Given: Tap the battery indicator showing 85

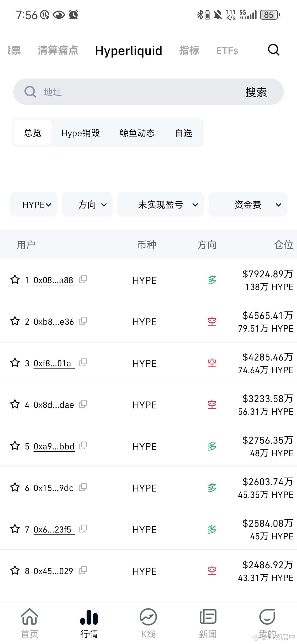Looking at the screenshot, I should click(x=270, y=15).
